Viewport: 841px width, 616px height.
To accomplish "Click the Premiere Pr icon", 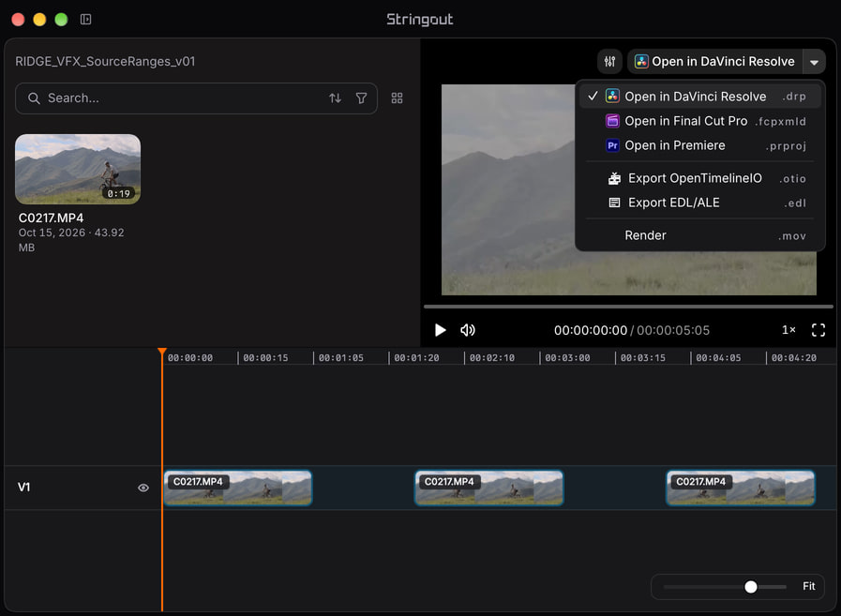I will [x=612, y=145].
